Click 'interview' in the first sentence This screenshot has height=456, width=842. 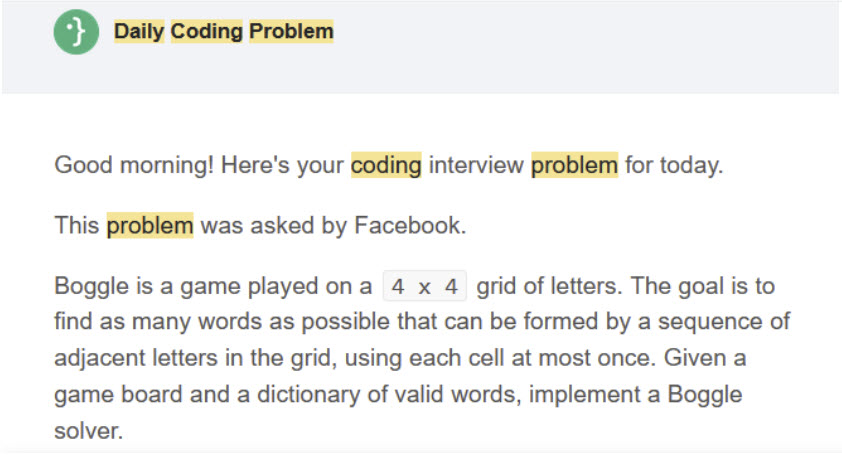point(476,165)
